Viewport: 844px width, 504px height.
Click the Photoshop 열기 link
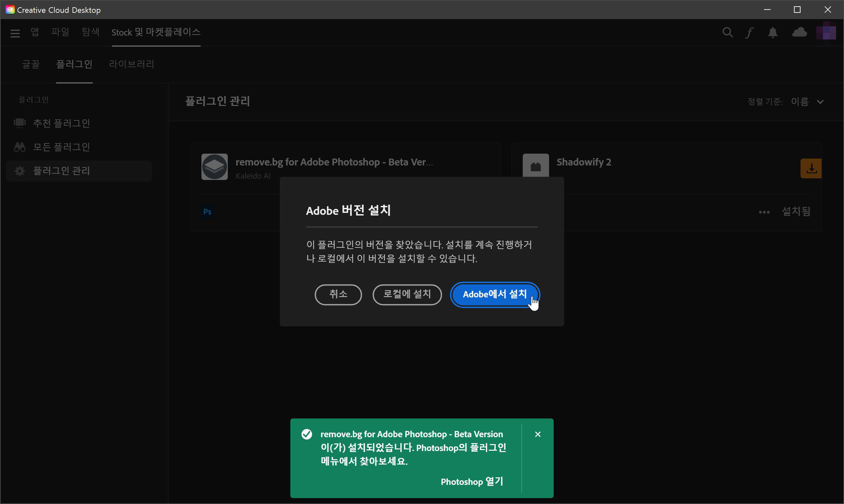click(x=472, y=482)
